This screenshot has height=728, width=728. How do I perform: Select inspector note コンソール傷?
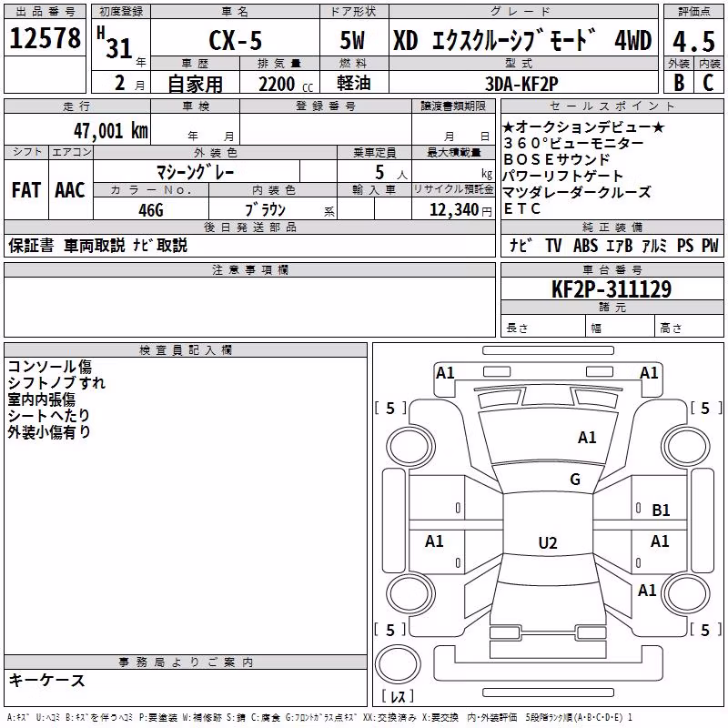pos(50,367)
